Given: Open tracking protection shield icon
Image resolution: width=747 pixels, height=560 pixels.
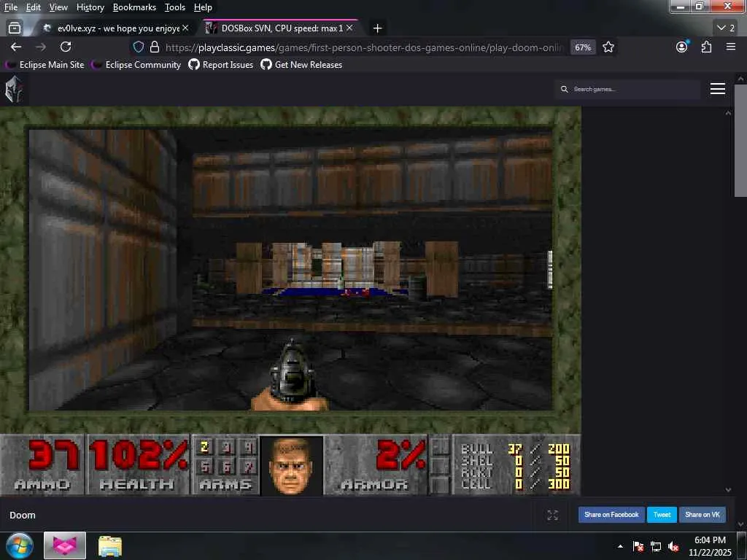Looking at the screenshot, I should point(138,47).
